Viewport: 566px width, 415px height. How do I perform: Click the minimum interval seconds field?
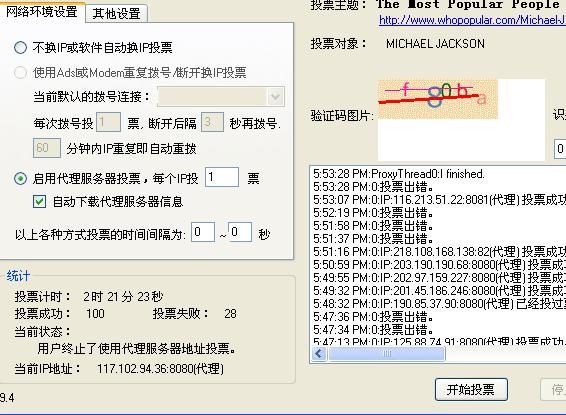point(203,232)
